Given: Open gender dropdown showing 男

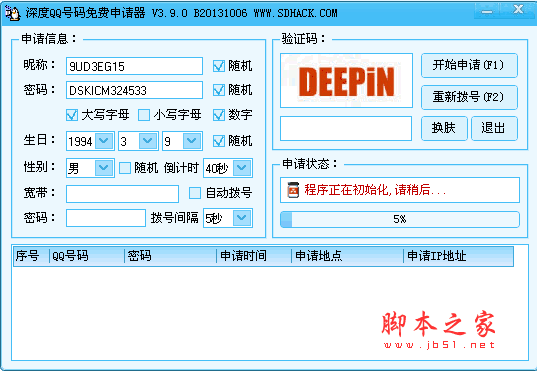Looking at the screenshot, I should (104, 168).
